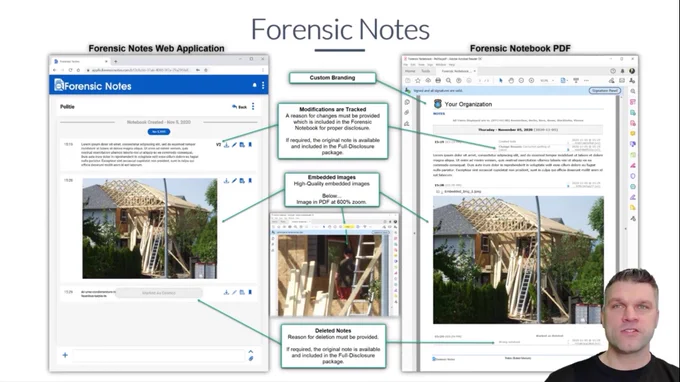Delete the 15:19 lorem ipsum note
Screen dimensions: 680x382
[250, 145]
